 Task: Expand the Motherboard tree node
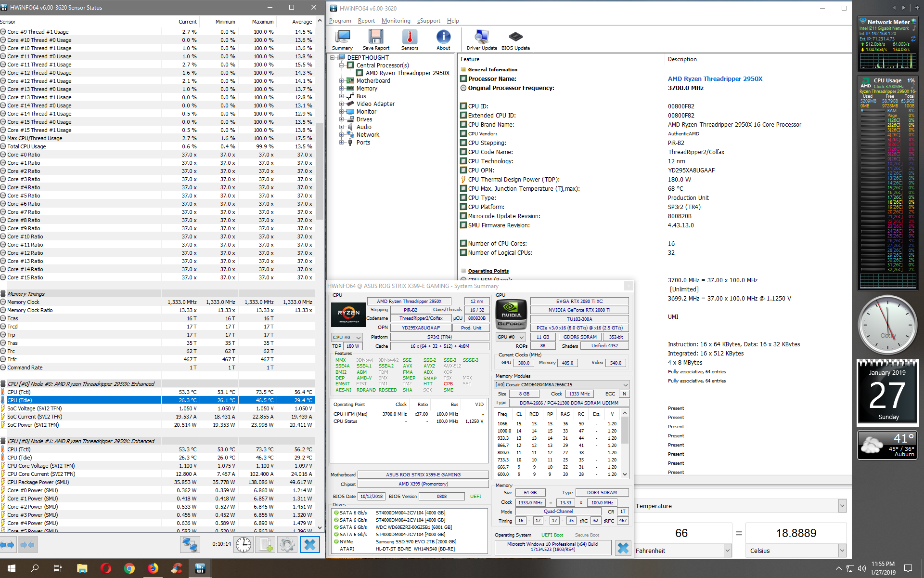click(x=342, y=80)
